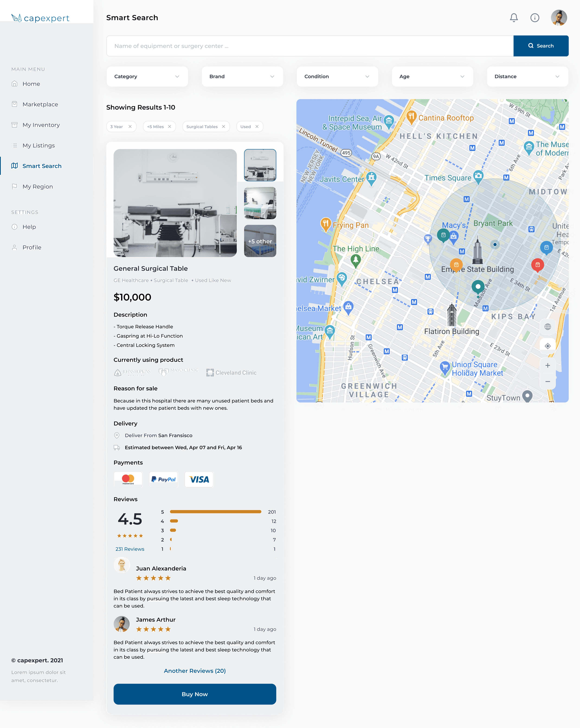Open the +5 other photos thumbnail
Image resolution: width=580 pixels, height=728 pixels.
click(x=260, y=241)
